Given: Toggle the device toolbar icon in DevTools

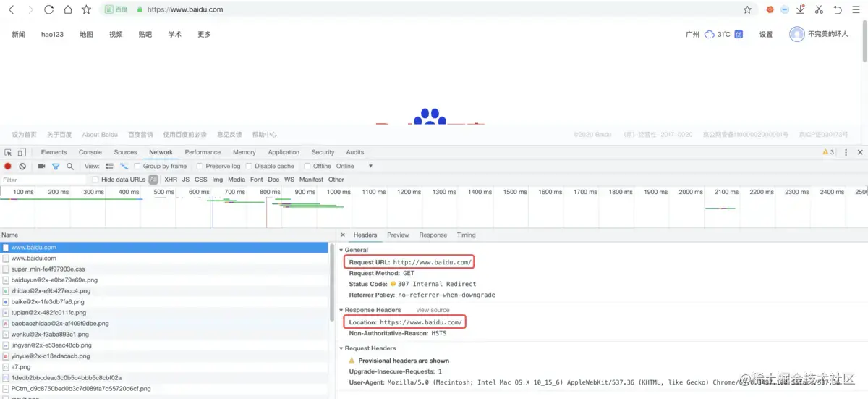Looking at the screenshot, I should coord(22,152).
